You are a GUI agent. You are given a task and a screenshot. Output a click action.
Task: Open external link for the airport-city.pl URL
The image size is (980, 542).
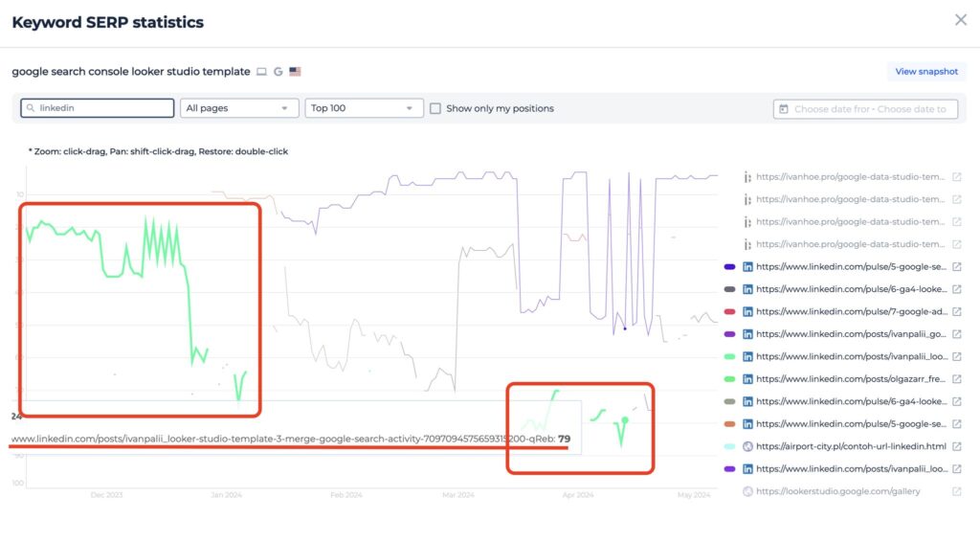[x=956, y=446]
